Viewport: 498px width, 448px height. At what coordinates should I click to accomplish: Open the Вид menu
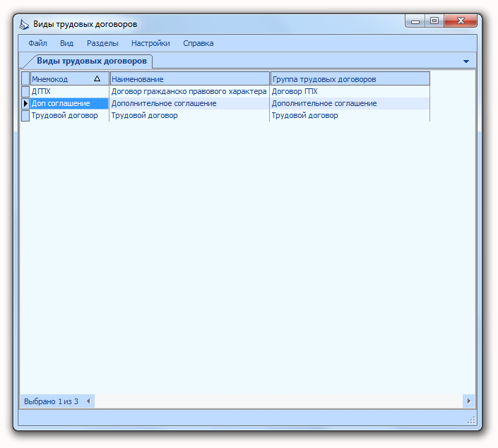pyautogui.click(x=66, y=43)
